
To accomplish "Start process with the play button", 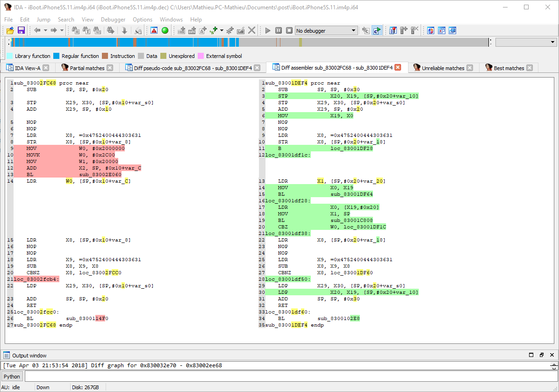I will (268, 30).
